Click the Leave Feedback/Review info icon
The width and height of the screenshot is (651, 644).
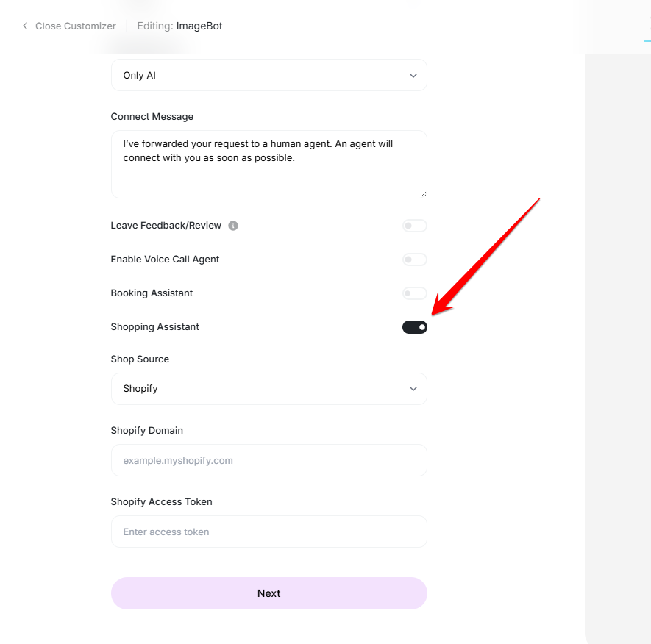pyautogui.click(x=233, y=226)
